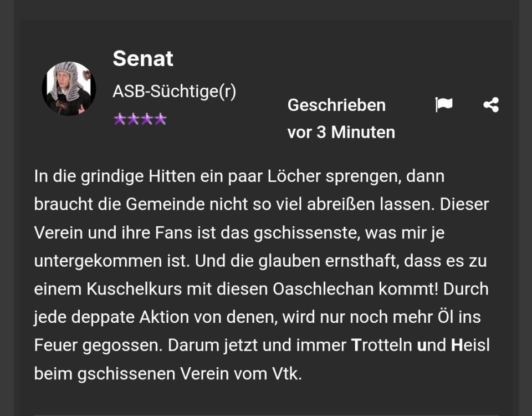Click the word Feuer in the post
Viewport: 532px width, 416px height.
click(55, 346)
